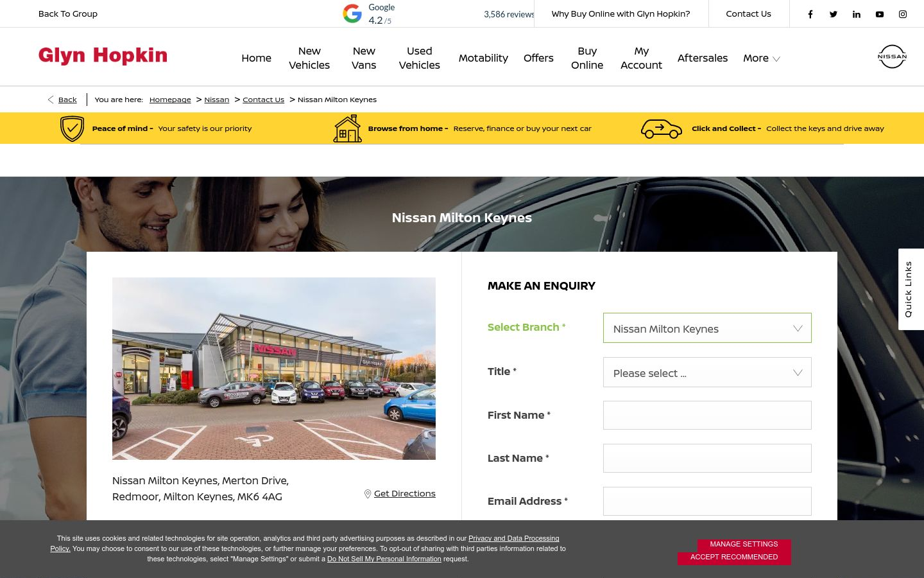Open Used Vehicles menu item

(x=420, y=58)
